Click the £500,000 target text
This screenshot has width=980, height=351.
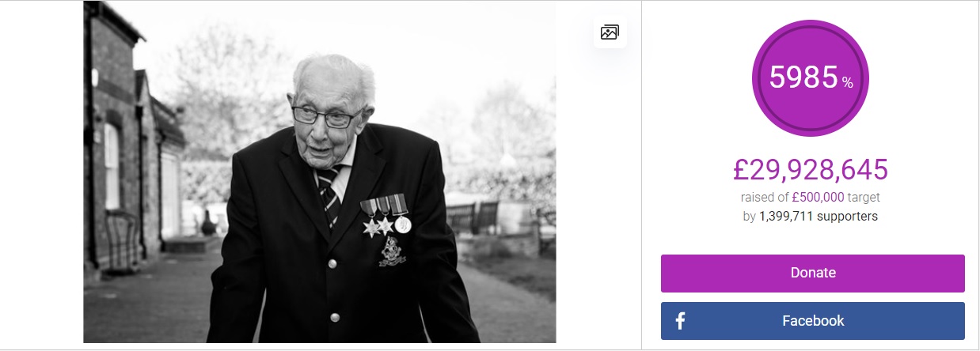click(818, 197)
